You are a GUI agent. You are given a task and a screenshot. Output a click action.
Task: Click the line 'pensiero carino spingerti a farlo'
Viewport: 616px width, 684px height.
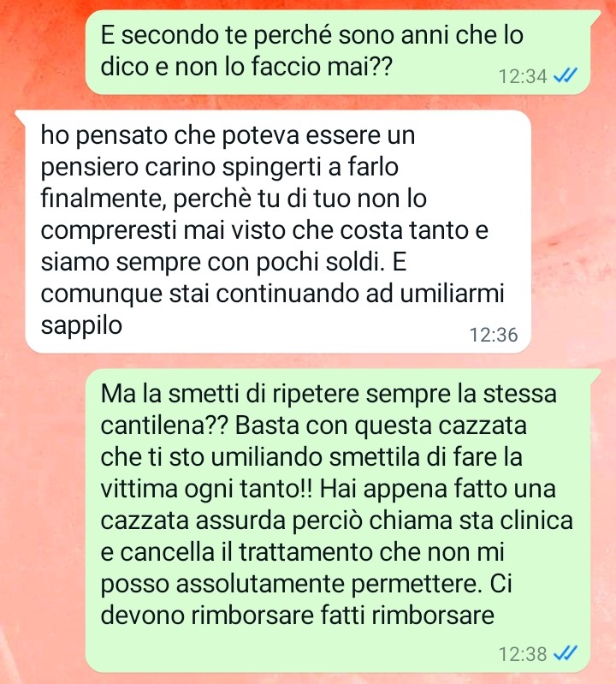(x=220, y=167)
